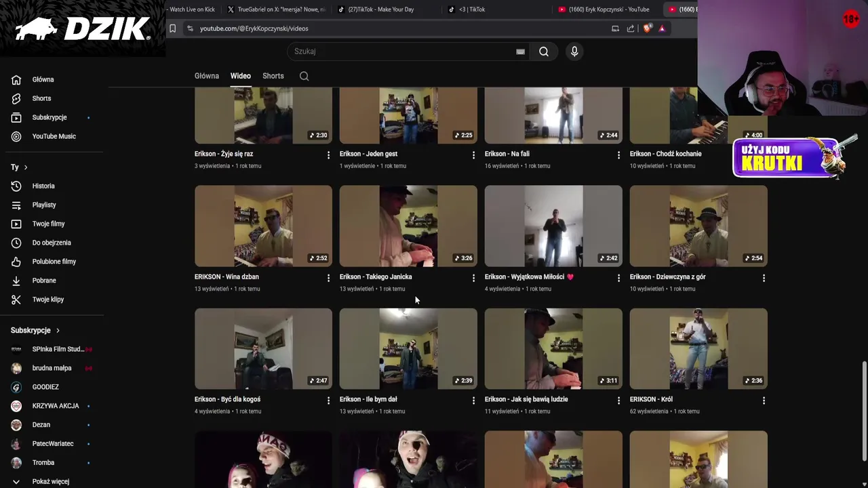Open brudna małpa subscription channel
The image size is (868, 488).
pos(52,368)
